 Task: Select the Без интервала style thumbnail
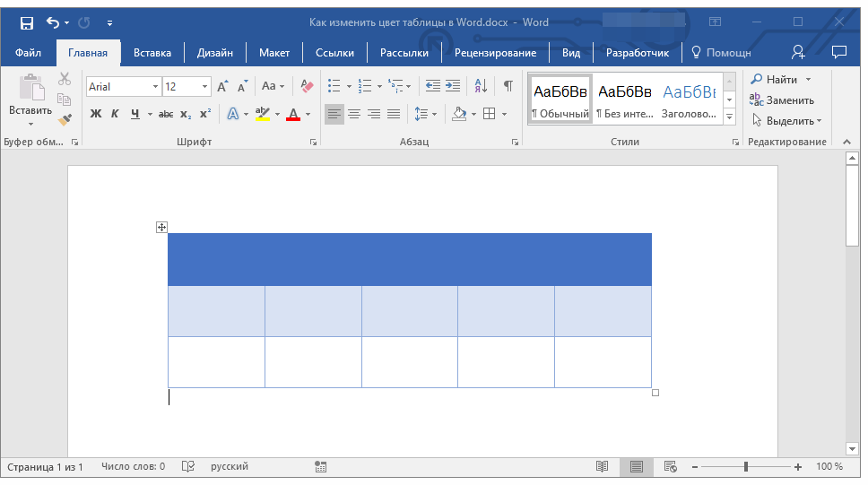coord(624,99)
